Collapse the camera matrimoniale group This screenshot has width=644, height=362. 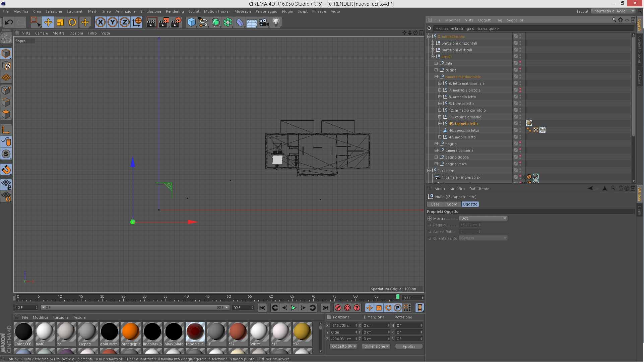coord(436,77)
